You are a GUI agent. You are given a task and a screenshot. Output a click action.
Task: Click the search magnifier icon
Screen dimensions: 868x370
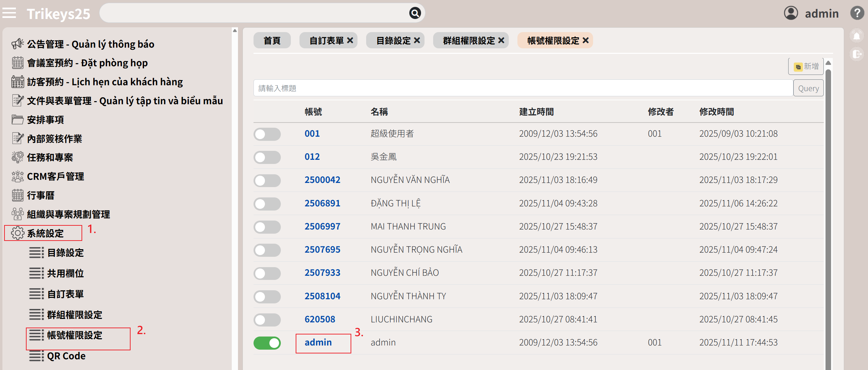pyautogui.click(x=414, y=13)
